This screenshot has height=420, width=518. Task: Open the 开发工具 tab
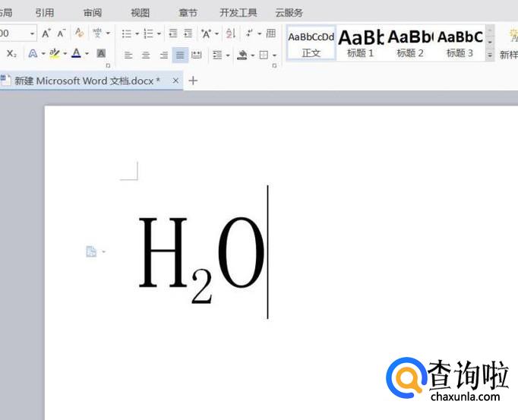(238, 13)
